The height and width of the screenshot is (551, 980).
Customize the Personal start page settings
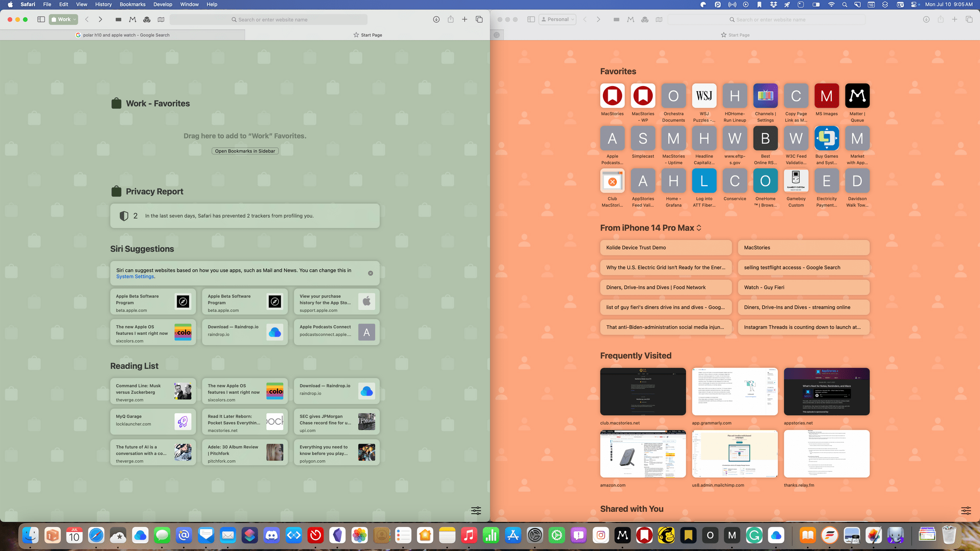[x=966, y=511]
